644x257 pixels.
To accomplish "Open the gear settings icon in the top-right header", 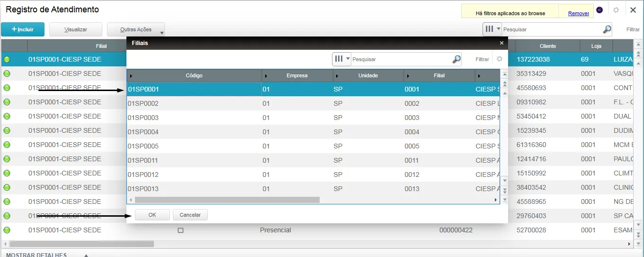I will click(x=616, y=10).
